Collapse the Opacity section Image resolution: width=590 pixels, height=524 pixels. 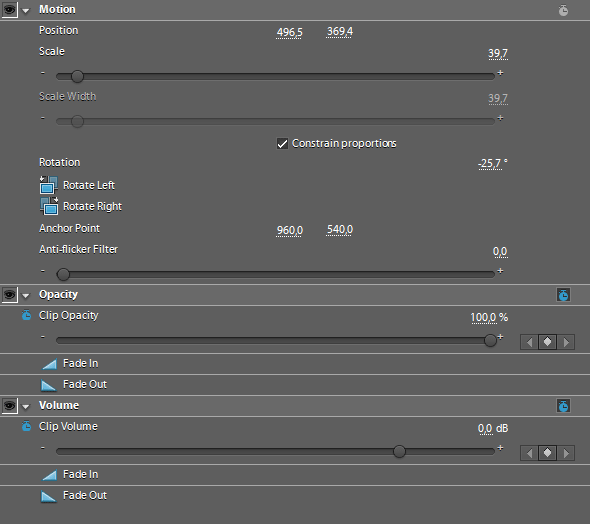click(x=26, y=296)
